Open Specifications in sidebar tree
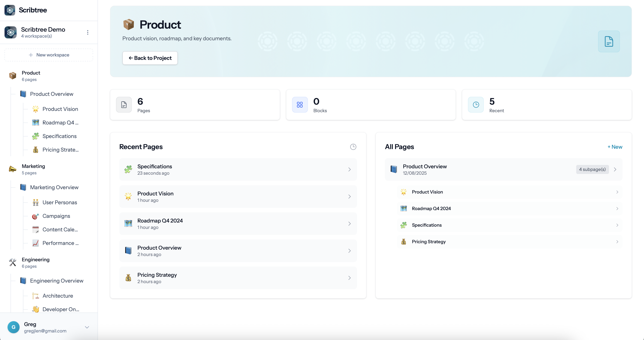Viewport: 644px width, 340px height. [x=60, y=136]
